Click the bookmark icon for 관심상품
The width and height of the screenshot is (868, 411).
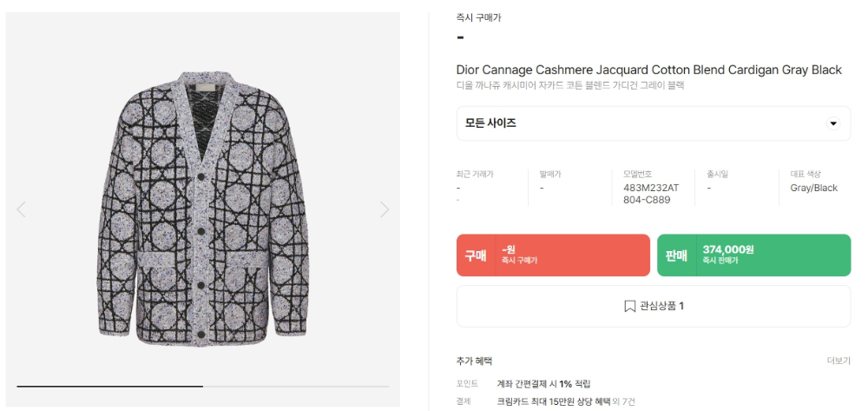629,306
